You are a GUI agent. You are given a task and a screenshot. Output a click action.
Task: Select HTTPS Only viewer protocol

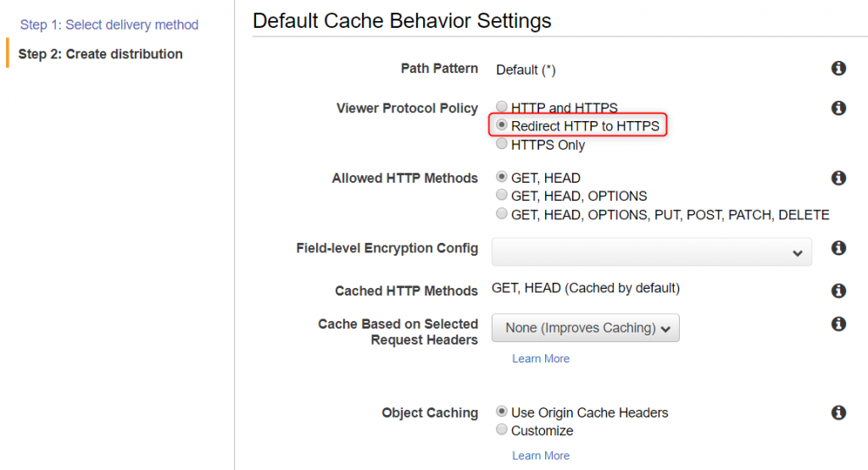point(502,144)
